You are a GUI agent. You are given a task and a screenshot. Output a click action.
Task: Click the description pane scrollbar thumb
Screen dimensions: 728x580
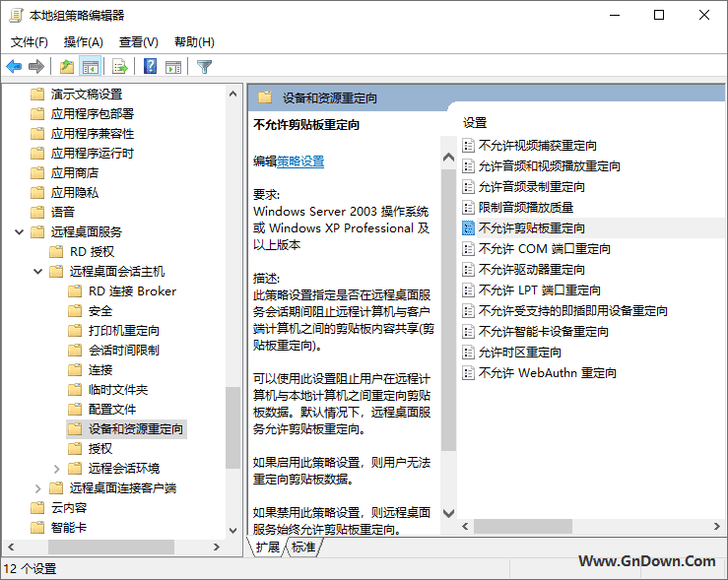pos(448,310)
